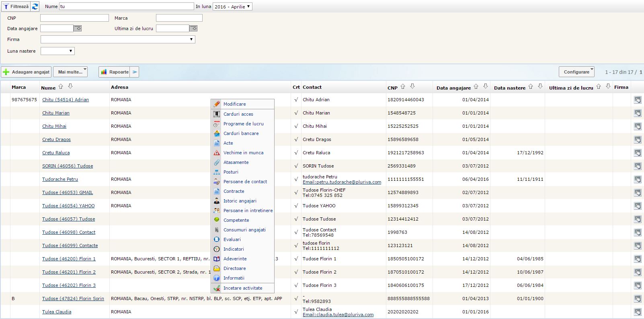Open the Configurare dropdown
The image size is (644, 319).
[x=576, y=72]
